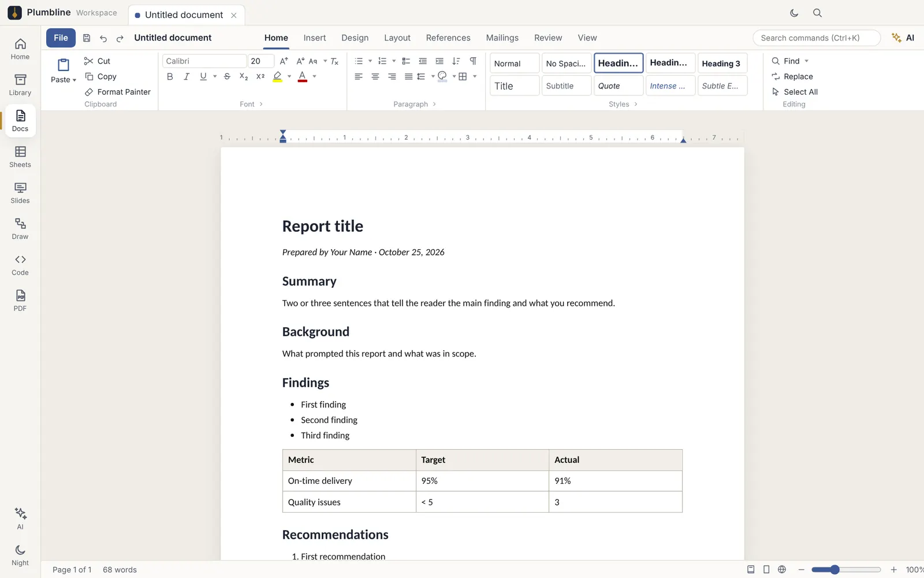This screenshot has width=924, height=578.
Task: Click the font size field showing 20
Action: click(261, 61)
